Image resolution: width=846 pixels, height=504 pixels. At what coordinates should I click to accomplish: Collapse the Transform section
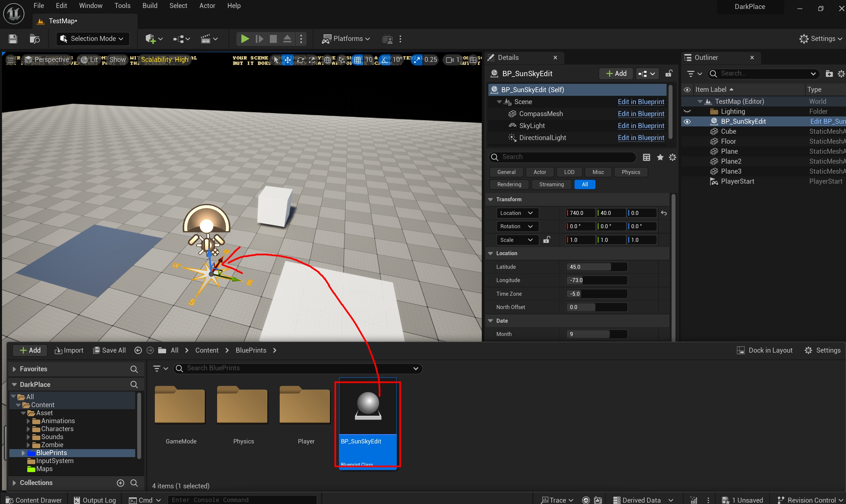pyautogui.click(x=490, y=199)
